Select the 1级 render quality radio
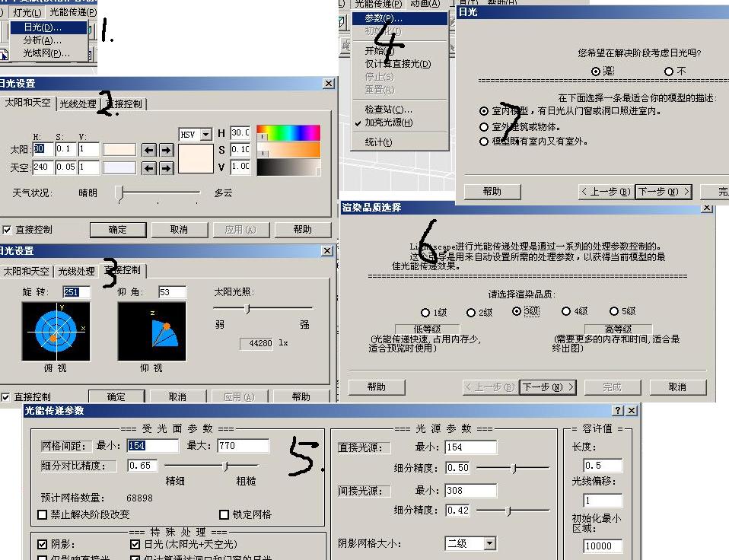The height and width of the screenshot is (560, 729). click(425, 312)
